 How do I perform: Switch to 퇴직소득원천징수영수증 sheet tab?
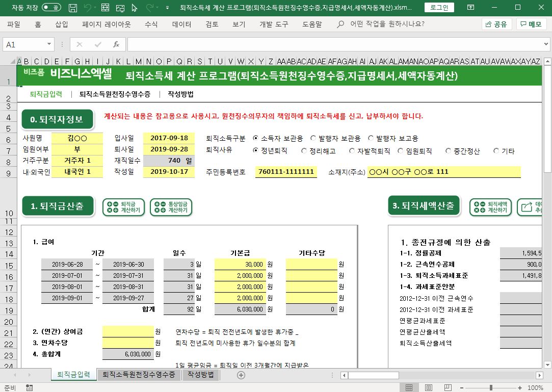coord(139,375)
